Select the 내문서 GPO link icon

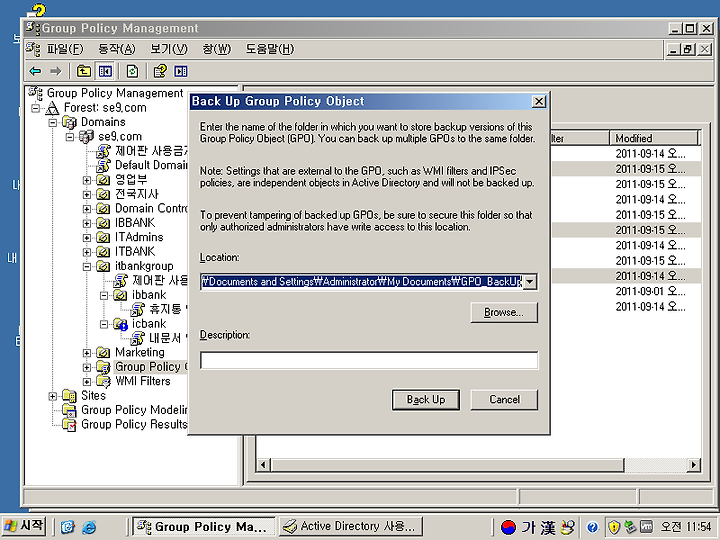click(138, 338)
